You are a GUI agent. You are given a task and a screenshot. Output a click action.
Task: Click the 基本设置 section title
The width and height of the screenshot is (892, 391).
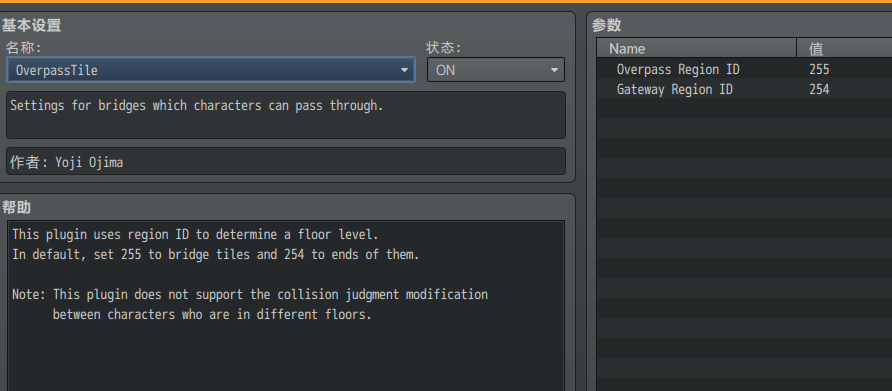point(31,25)
